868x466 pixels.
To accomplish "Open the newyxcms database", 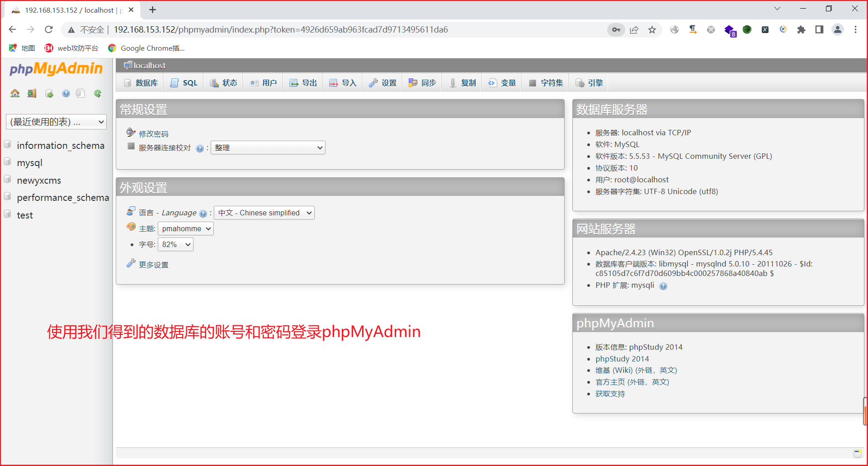I will click(39, 180).
